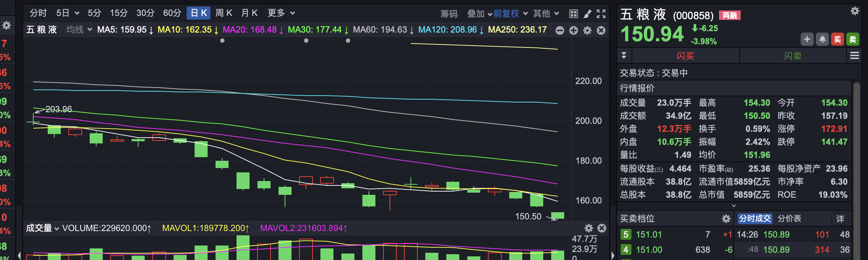Set a price alert bell
Screen dimensions: 868x260
point(822,39)
